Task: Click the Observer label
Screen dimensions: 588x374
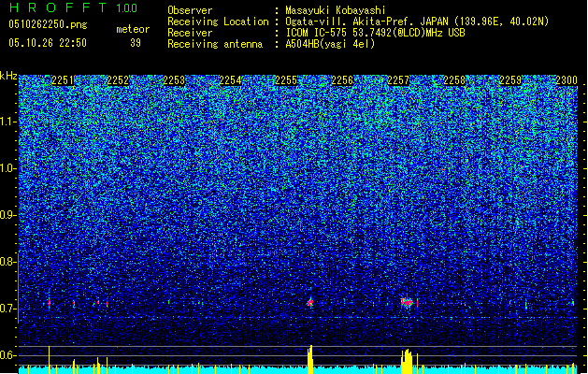Action: click(x=190, y=10)
